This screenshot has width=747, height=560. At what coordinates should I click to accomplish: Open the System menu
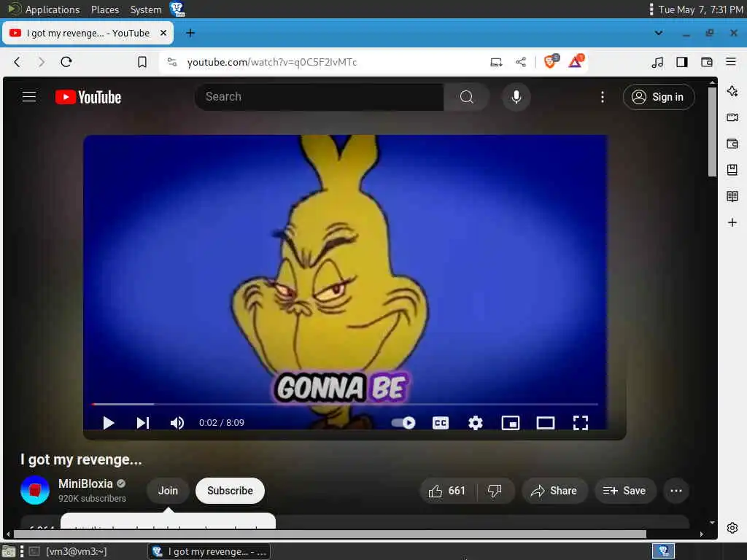coord(146,9)
